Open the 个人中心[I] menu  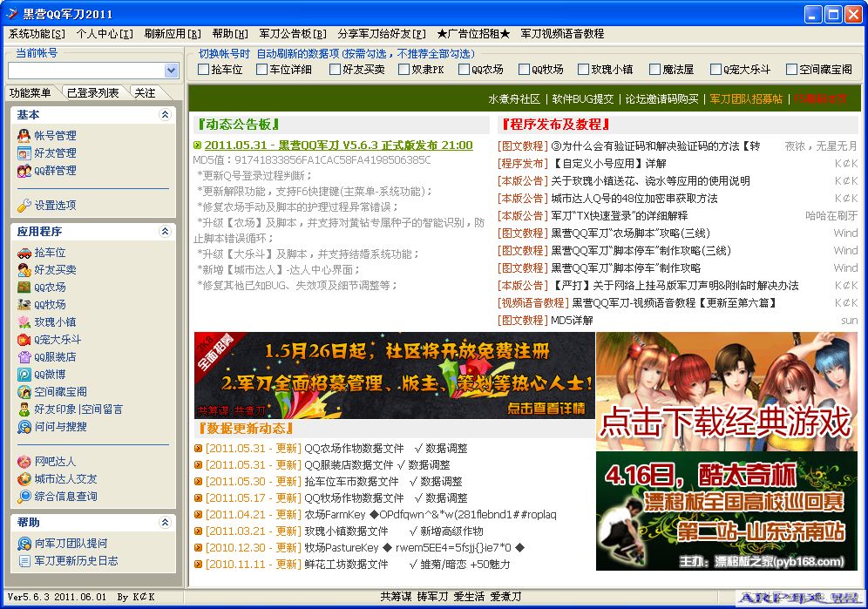tap(105, 34)
